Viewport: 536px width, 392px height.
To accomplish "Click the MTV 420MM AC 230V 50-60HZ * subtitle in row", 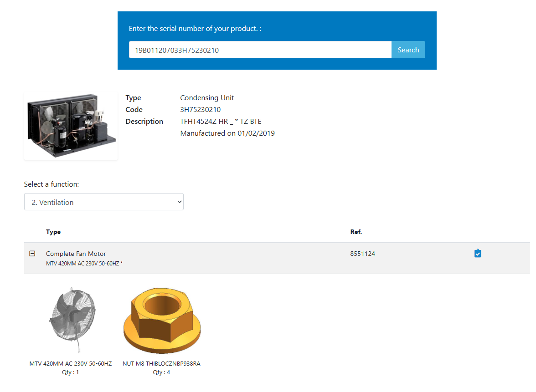I will point(84,264).
